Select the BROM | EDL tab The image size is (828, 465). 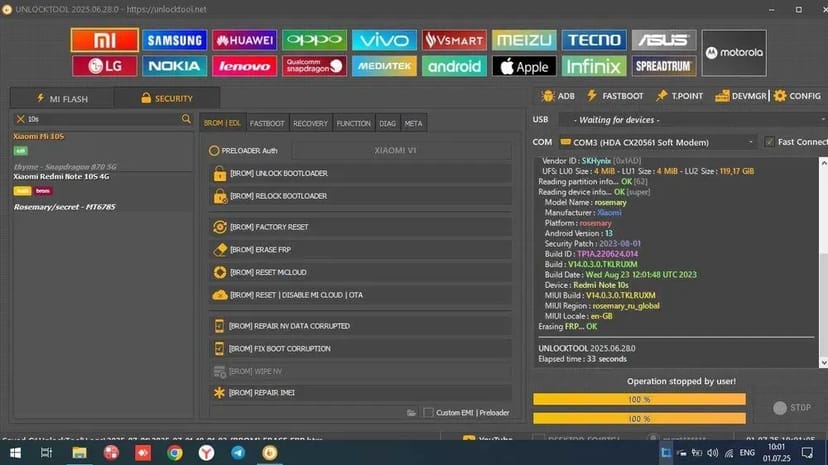pos(222,123)
